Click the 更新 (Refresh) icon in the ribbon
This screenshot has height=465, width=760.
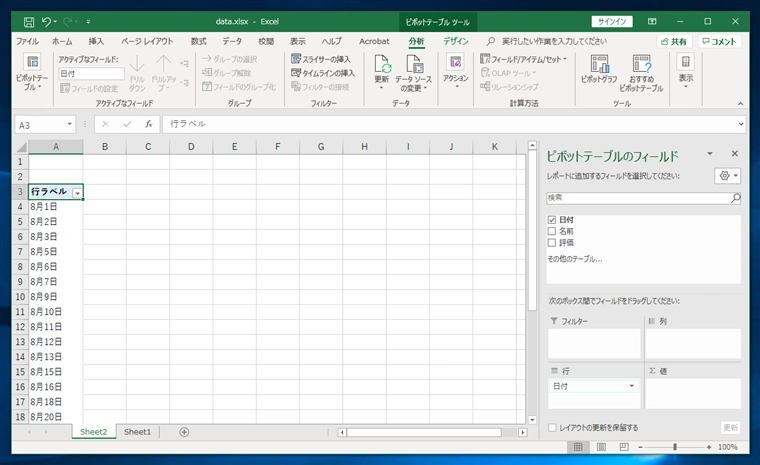click(x=382, y=64)
